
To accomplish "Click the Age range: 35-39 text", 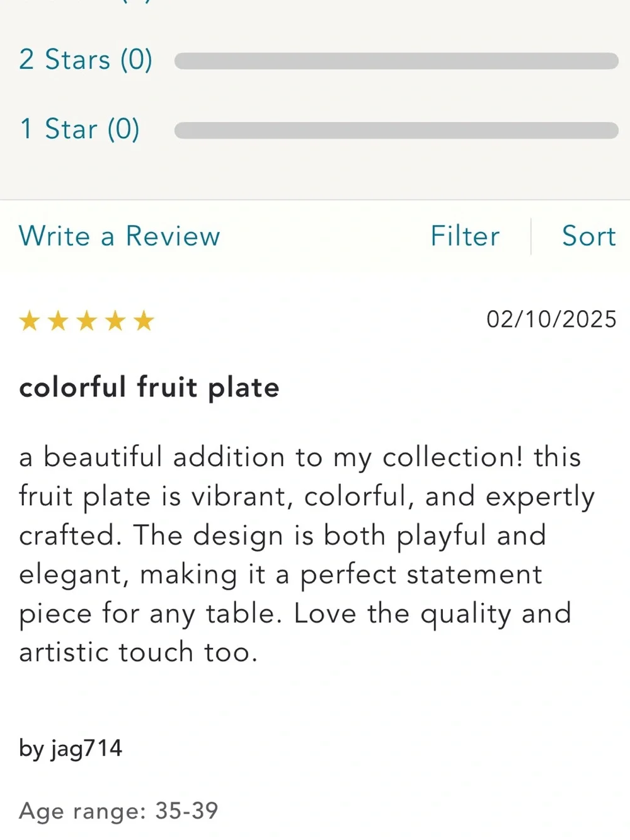I will 118,810.
